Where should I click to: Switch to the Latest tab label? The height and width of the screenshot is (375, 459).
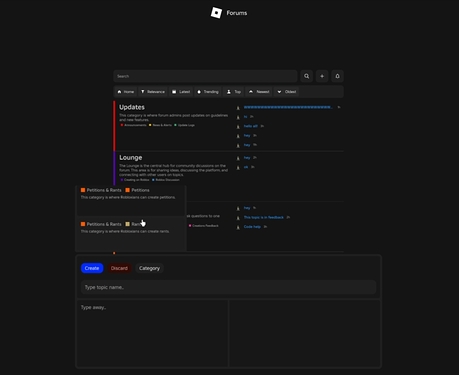[184, 92]
